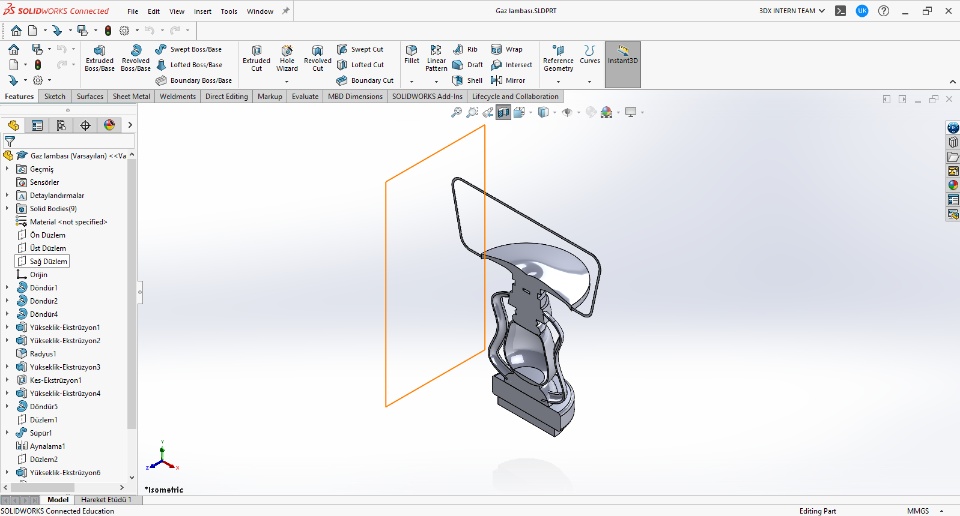Click the feature tree horizontal scrollbar
The height and width of the screenshot is (516, 960).
[44, 488]
